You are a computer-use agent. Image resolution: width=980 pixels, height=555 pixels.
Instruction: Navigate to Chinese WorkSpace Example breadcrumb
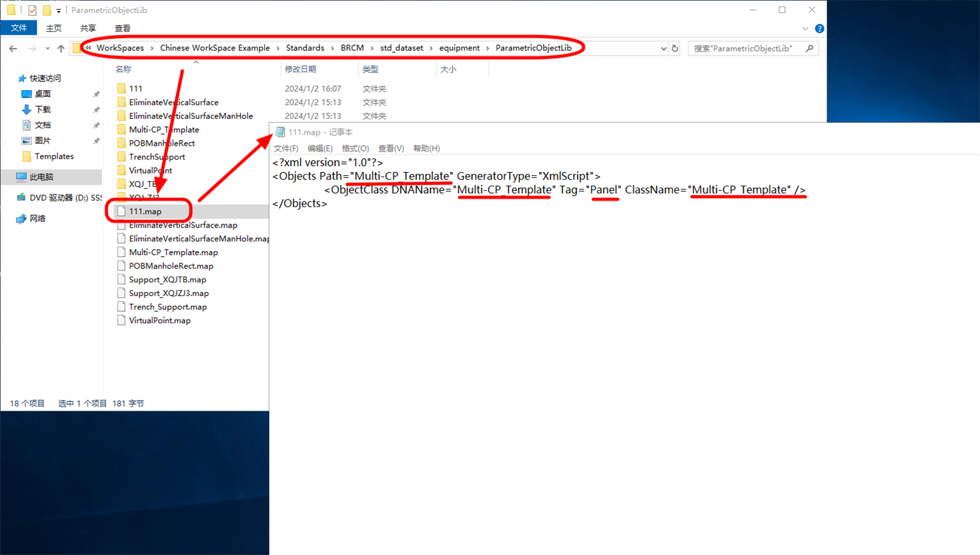(x=215, y=48)
